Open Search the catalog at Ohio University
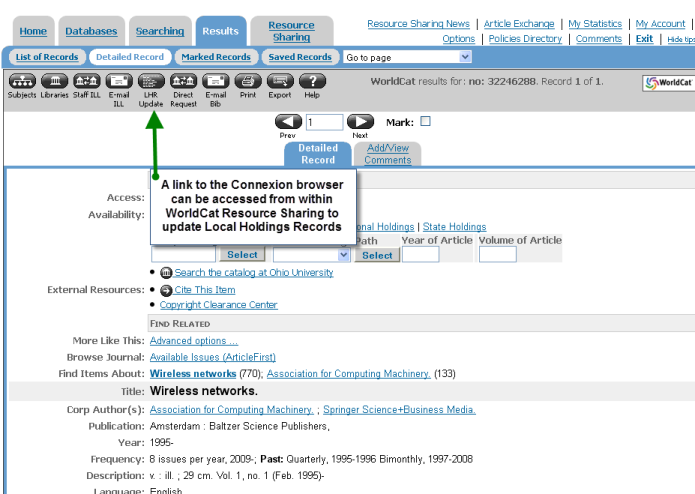Screen dimensions: 695x494 pyautogui.click(x=254, y=273)
